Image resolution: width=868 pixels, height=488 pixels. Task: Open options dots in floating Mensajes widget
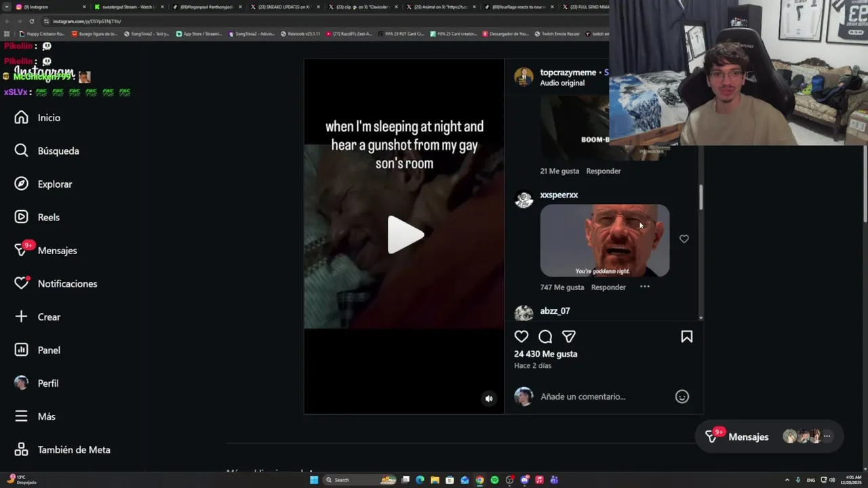pos(827,436)
